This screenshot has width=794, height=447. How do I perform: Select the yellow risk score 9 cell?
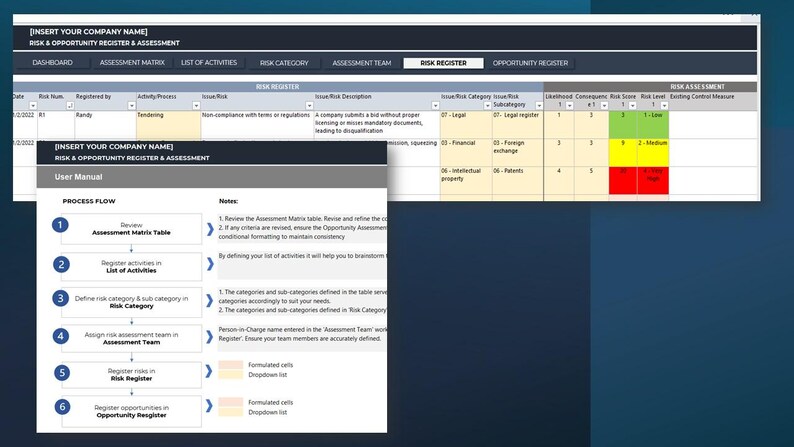[623, 152]
